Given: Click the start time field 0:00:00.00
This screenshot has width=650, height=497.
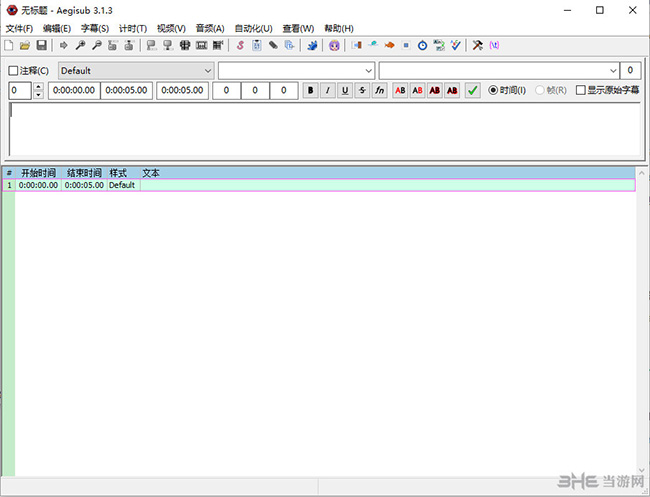Looking at the screenshot, I should [x=74, y=90].
